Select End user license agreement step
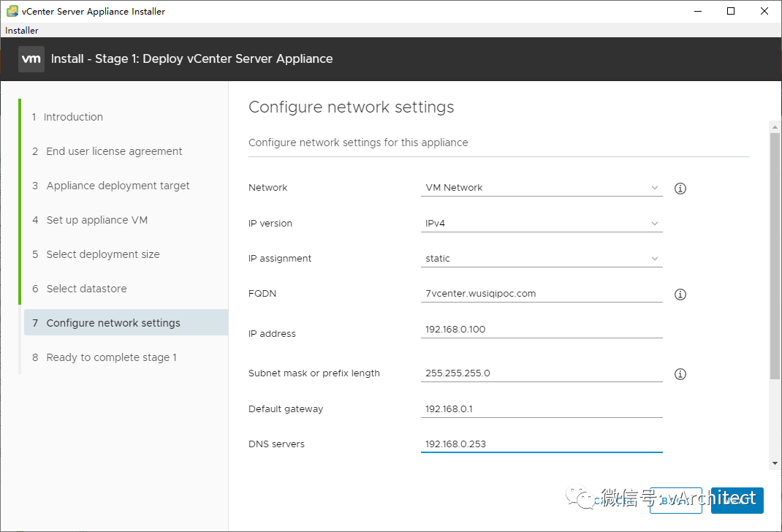The image size is (782, 532). point(114,151)
